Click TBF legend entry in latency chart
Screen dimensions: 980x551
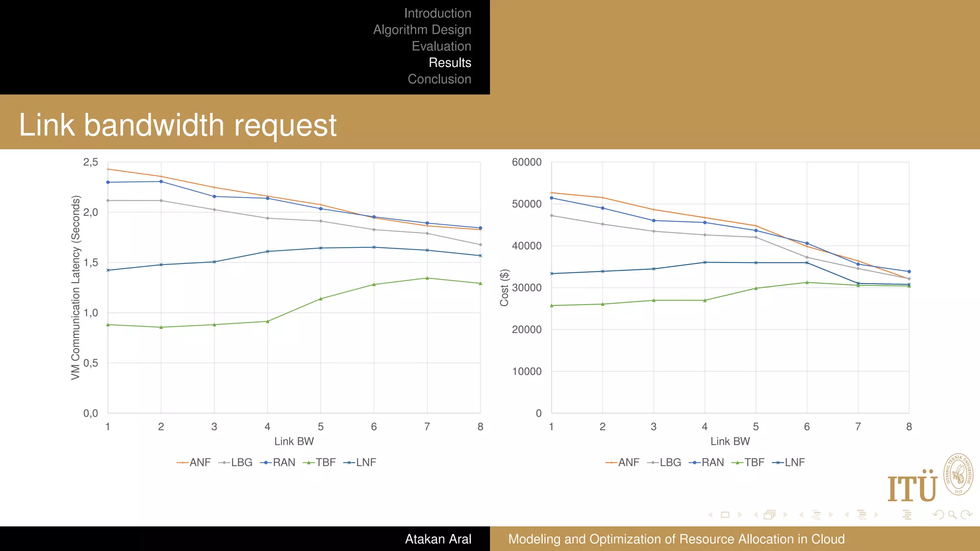pyautogui.click(x=319, y=463)
